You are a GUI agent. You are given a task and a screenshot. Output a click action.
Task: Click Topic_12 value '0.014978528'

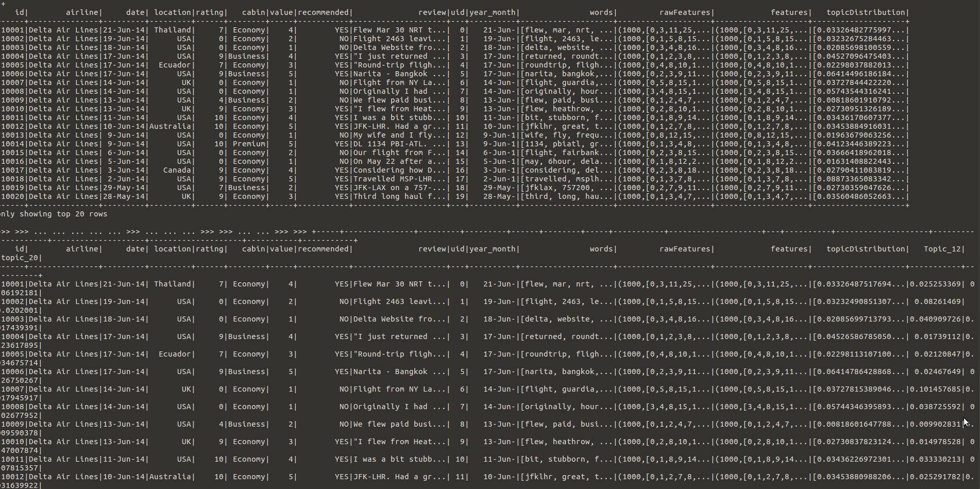point(936,442)
